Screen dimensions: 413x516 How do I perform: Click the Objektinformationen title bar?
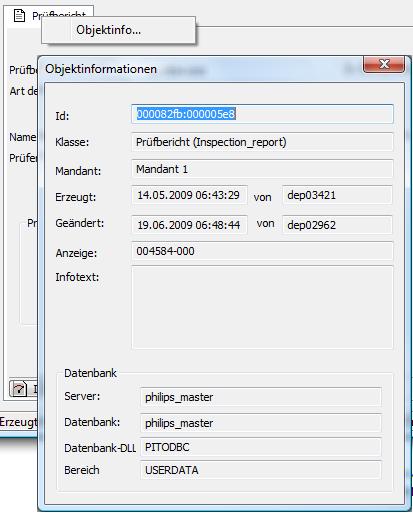click(200, 69)
